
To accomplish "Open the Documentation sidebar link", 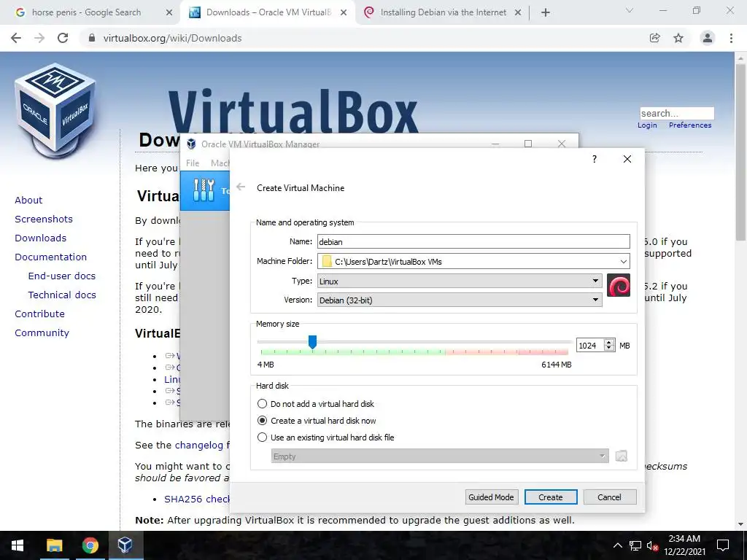I will click(x=50, y=257).
